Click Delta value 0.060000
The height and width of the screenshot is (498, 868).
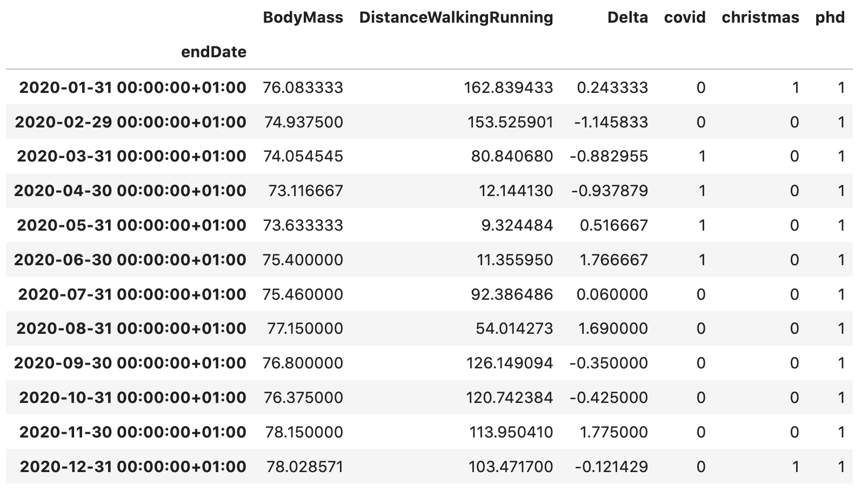tap(612, 295)
